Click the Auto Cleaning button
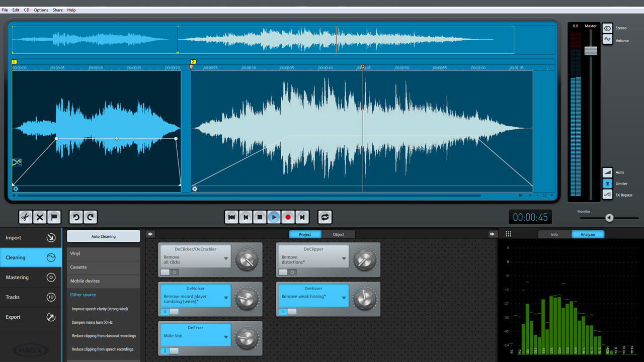Screen dimensions: 644x362 pyautogui.click(x=104, y=236)
